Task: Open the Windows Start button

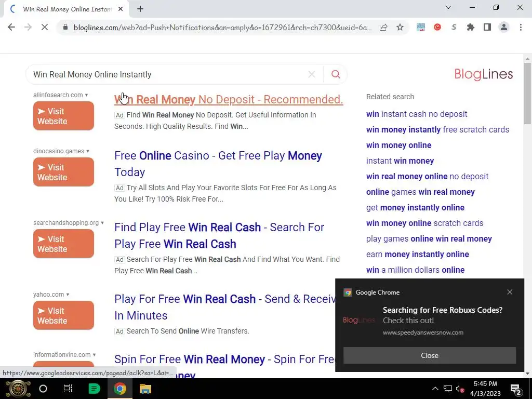Action: click(18, 389)
